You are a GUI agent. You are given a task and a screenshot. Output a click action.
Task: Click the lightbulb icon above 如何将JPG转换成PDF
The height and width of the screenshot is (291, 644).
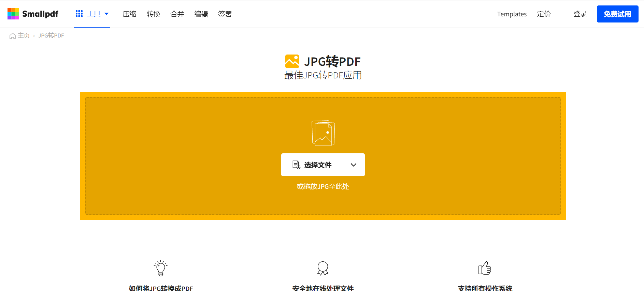(x=161, y=269)
